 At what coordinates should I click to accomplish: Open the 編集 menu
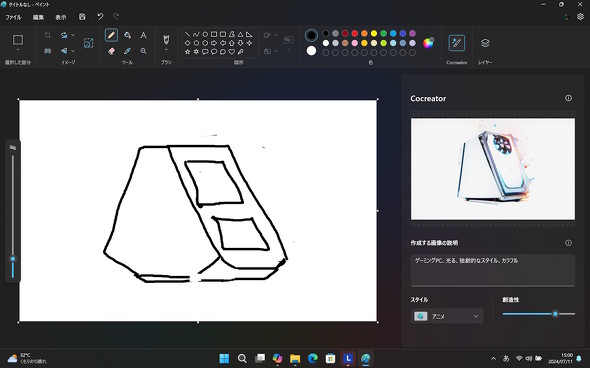tap(38, 17)
